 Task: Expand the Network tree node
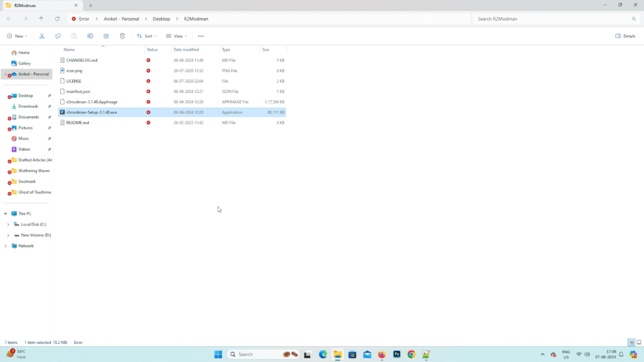(x=5, y=246)
